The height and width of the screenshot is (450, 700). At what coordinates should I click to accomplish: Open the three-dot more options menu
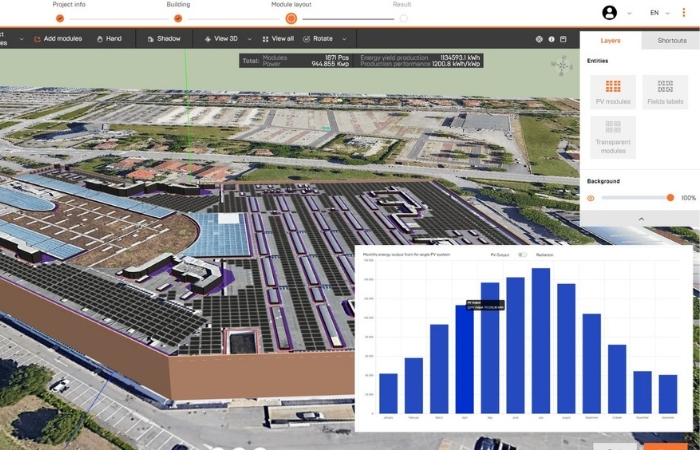(x=684, y=13)
